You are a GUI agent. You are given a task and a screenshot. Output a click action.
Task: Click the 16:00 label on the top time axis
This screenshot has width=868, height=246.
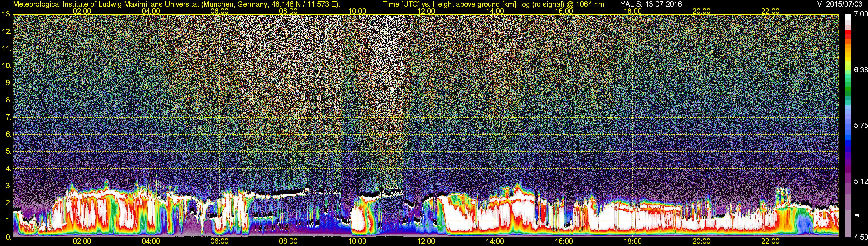[x=564, y=11]
